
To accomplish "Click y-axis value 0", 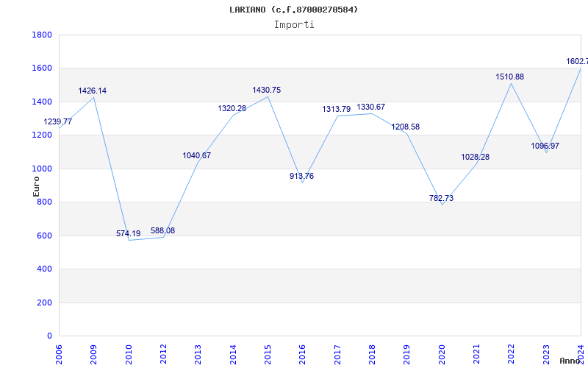I will [x=49, y=336].
